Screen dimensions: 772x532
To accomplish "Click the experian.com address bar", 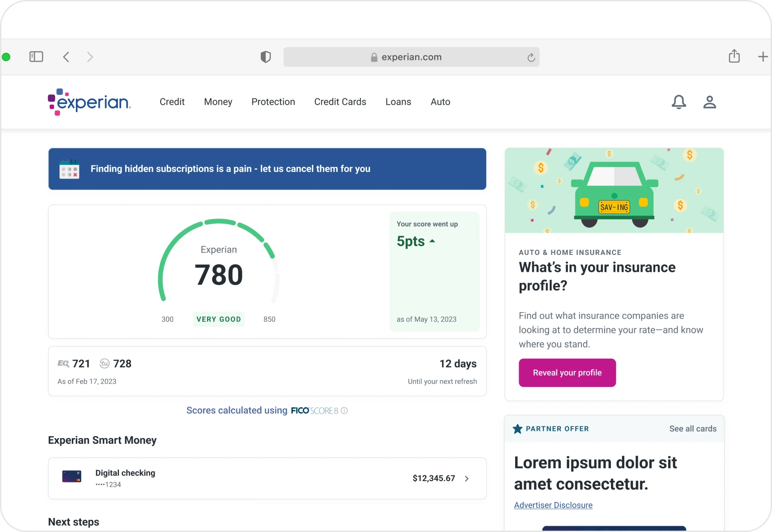I will tap(411, 57).
